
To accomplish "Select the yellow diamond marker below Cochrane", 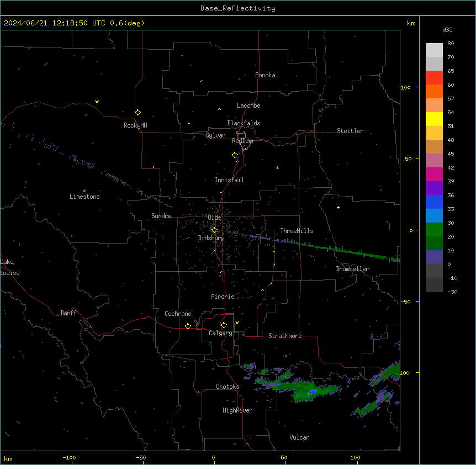I will [x=188, y=326].
